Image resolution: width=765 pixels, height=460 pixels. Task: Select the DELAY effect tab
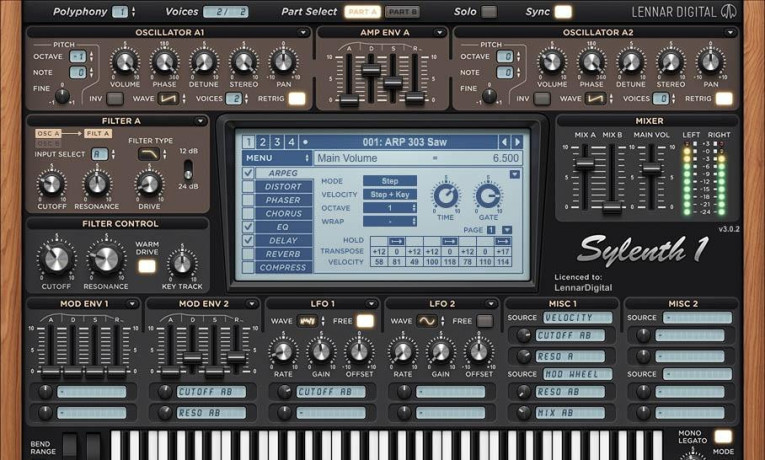click(283, 240)
